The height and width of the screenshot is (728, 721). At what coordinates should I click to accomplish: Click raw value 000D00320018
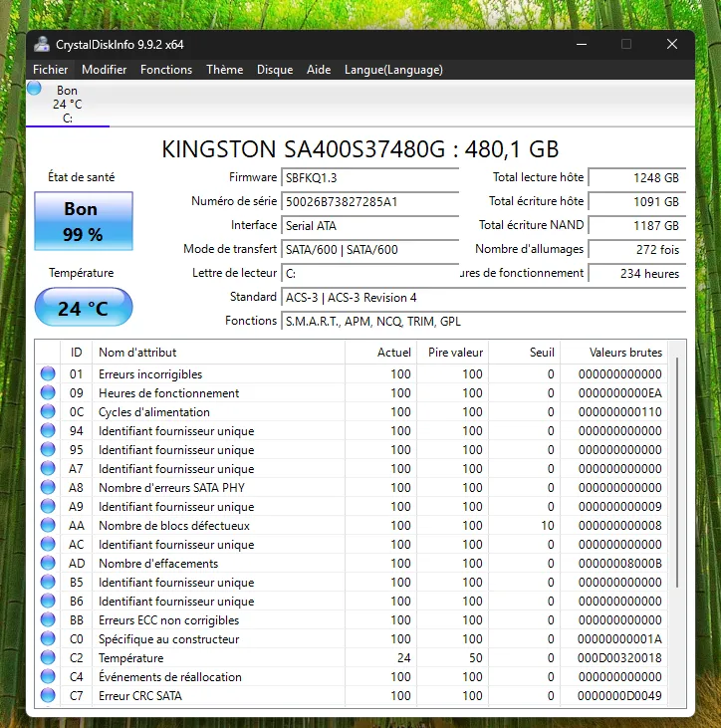(619, 658)
